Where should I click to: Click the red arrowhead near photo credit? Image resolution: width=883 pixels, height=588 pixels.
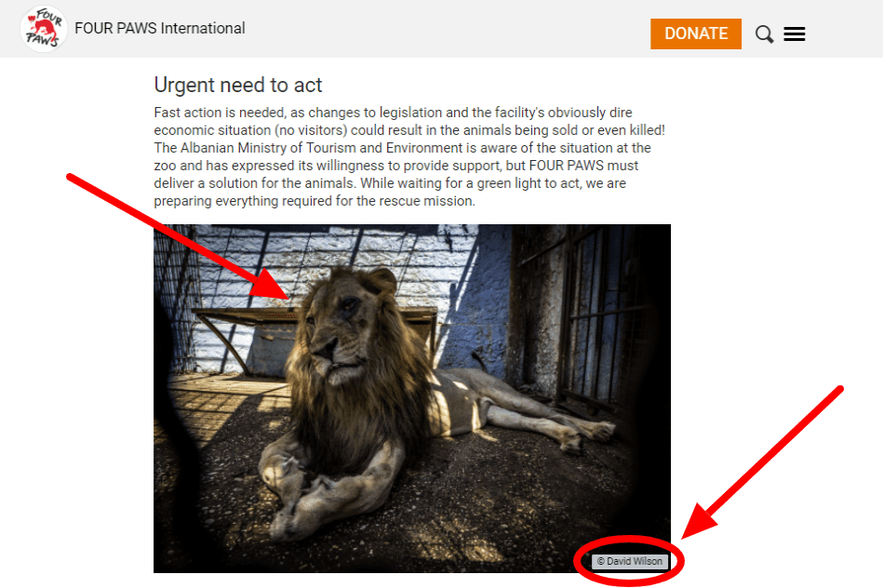pyautogui.click(x=694, y=526)
